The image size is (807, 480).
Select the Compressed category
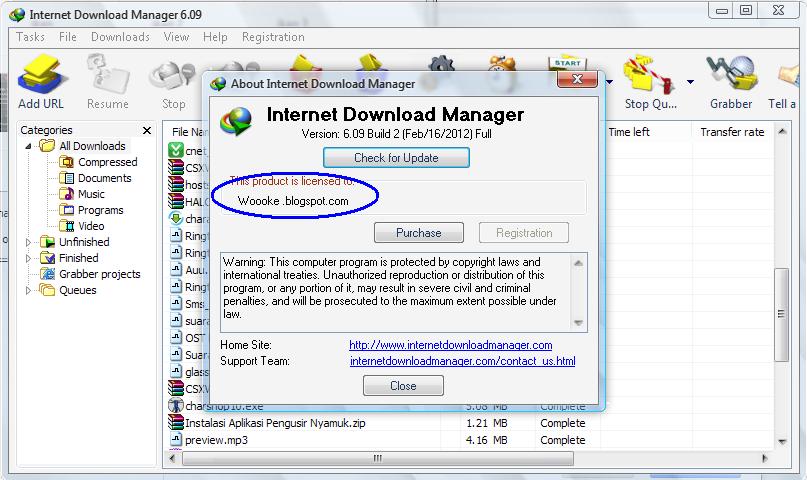tap(108, 162)
